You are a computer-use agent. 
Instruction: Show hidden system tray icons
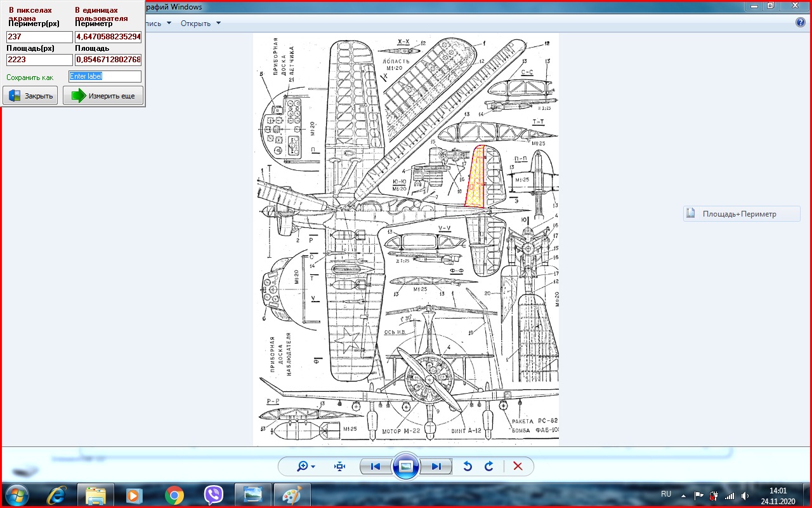[x=683, y=495]
